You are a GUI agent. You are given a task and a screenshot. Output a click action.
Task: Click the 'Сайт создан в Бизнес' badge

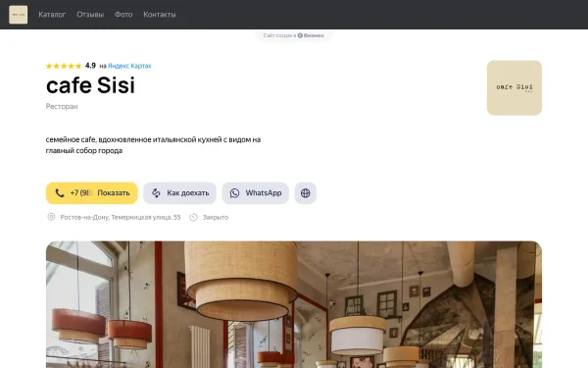294,35
